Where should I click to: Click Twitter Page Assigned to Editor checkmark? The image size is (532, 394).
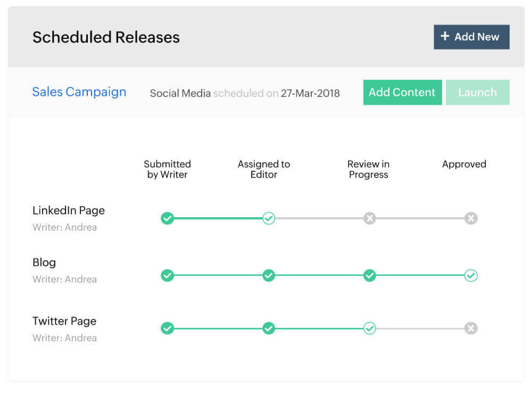coord(269,329)
